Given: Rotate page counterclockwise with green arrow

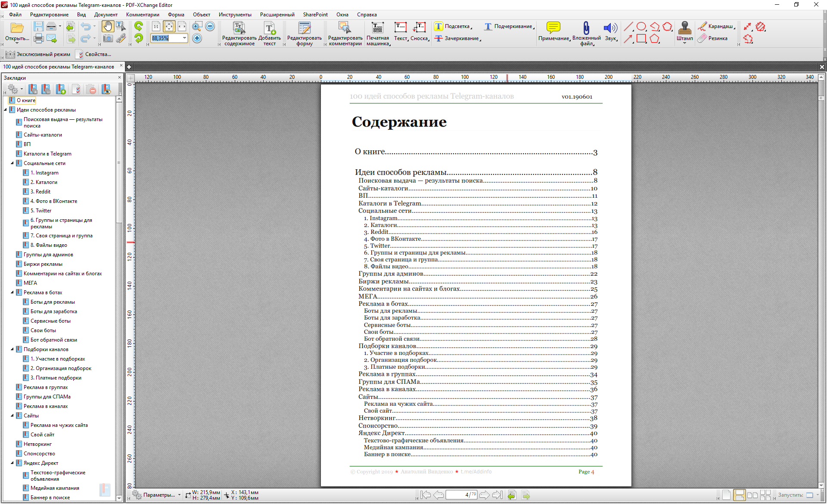Looking at the screenshot, I should 139,27.
